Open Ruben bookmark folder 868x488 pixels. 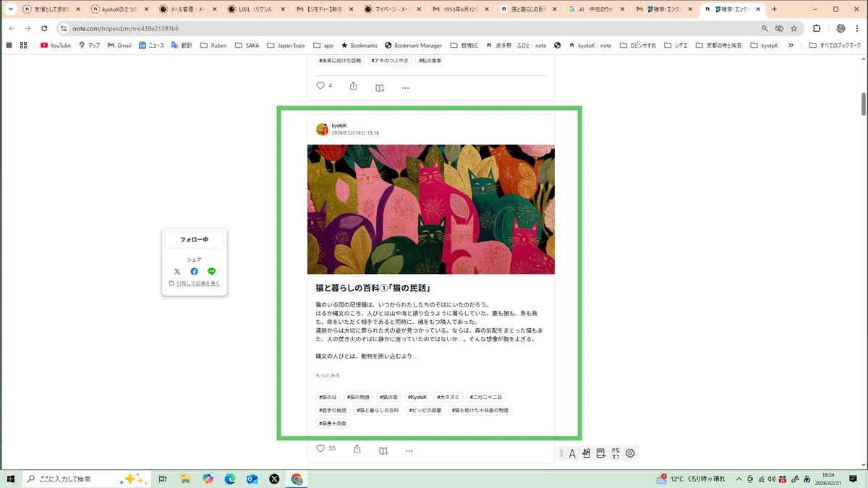point(213,45)
